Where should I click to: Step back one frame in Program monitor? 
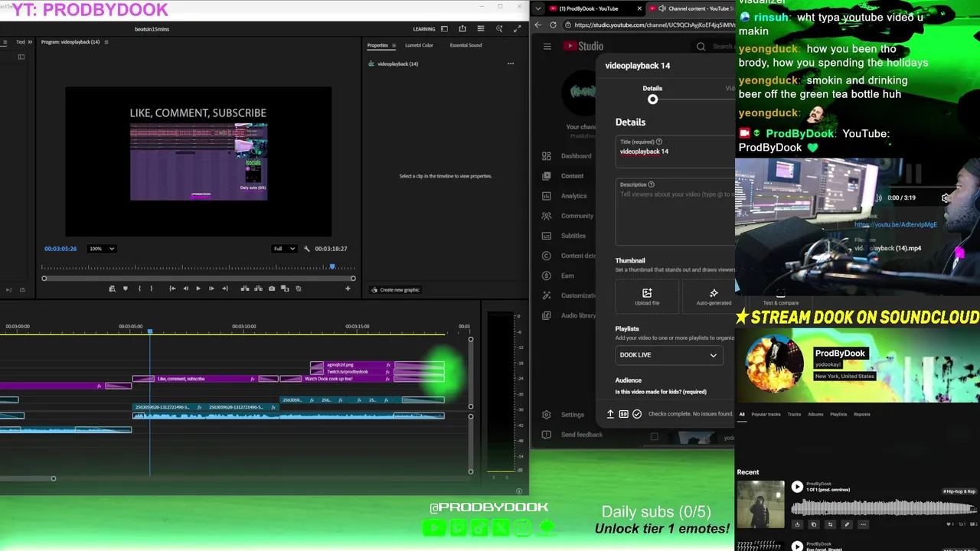tap(185, 289)
